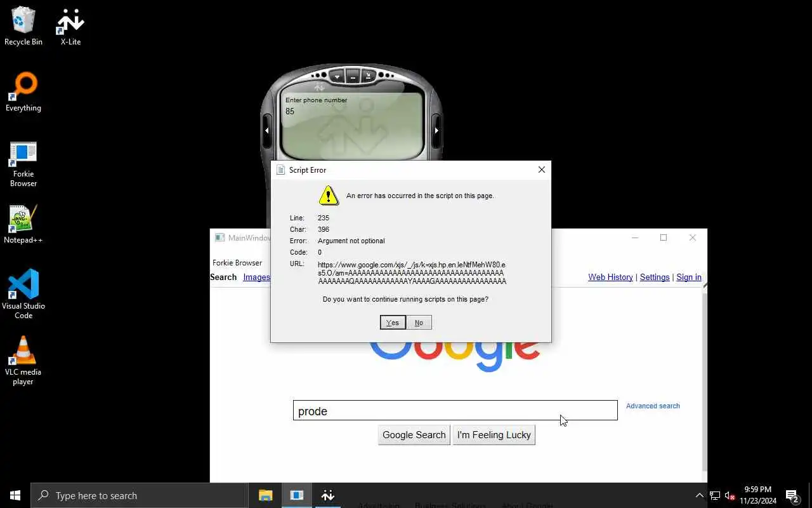
Task: Click the I'm Feeling Lucky button
Action: click(494, 435)
